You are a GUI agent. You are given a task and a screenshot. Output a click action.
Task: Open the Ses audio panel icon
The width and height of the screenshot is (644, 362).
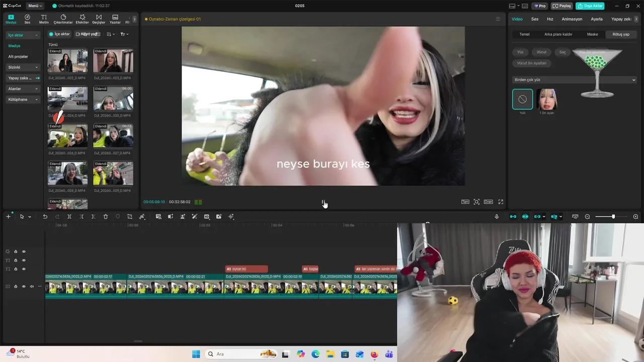[27, 19]
